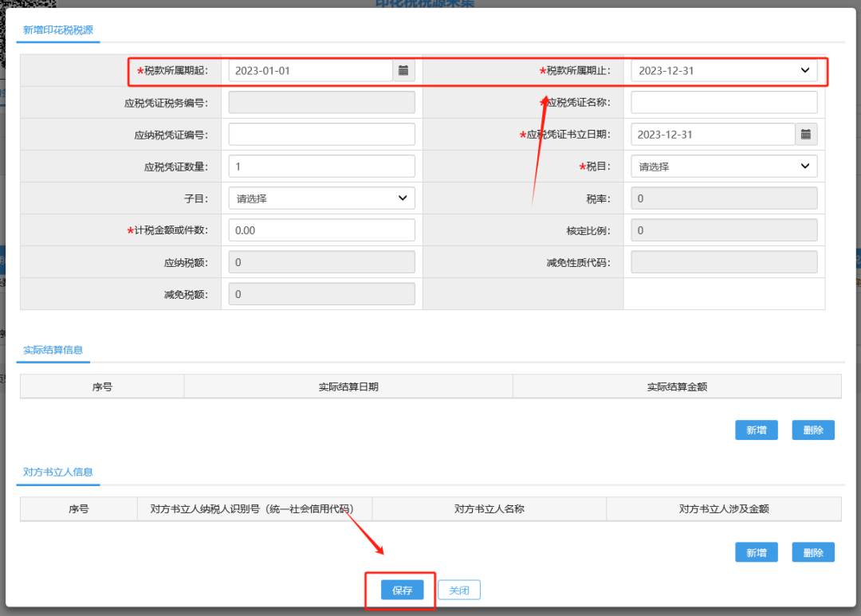Add a row under 实际结算信息 with 新增
This screenshot has width=861, height=616.
[x=756, y=430]
